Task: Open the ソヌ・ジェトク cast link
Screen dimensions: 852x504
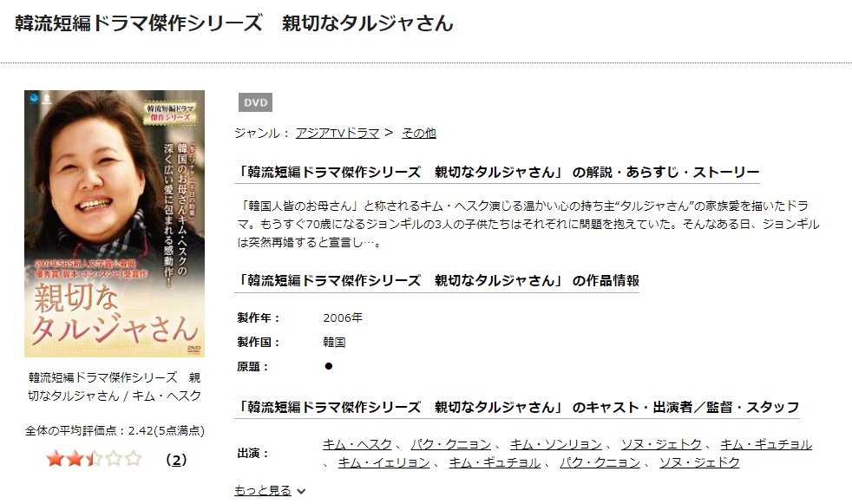Action: tap(661, 444)
